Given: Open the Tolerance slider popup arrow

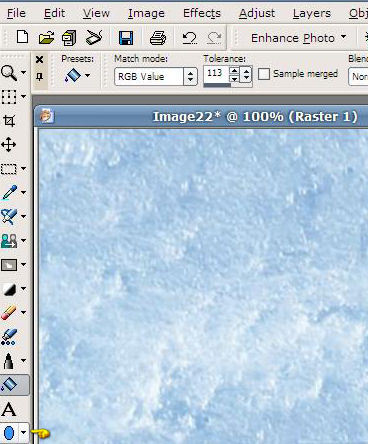Looking at the screenshot, I should point(246,74).
